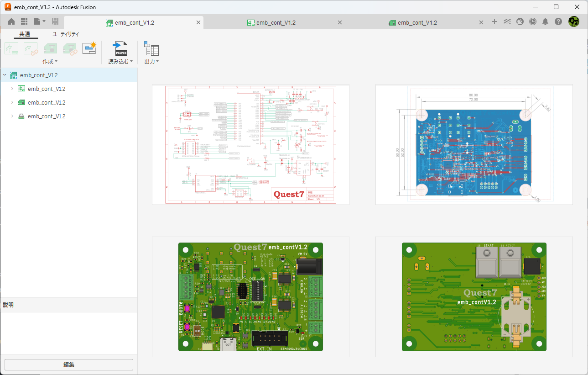Open the File menu document icon
588x375 pixels.
coord(37,22)
